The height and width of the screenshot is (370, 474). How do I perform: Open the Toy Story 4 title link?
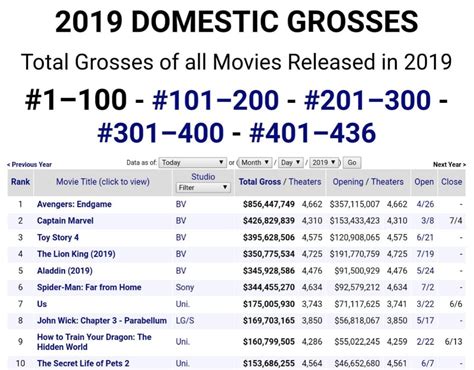(x=58, y=237)
